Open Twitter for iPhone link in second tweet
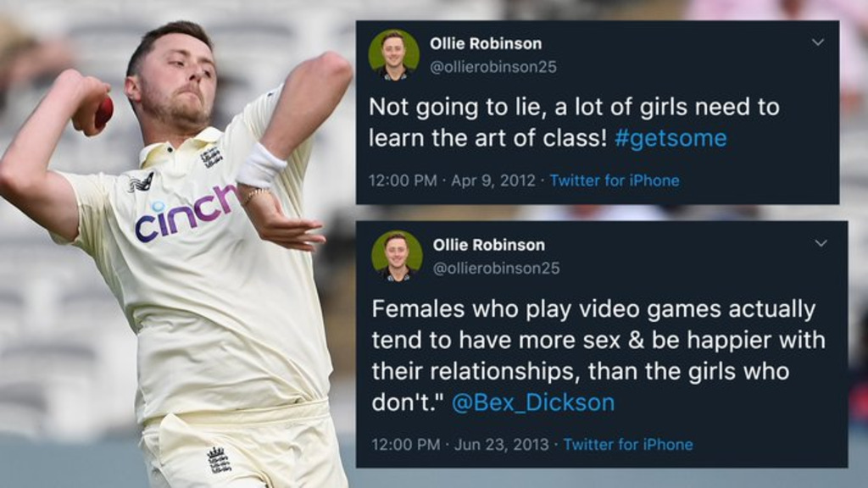The height and width of the screenshot is (488, 868). click(x=628, y=444)
